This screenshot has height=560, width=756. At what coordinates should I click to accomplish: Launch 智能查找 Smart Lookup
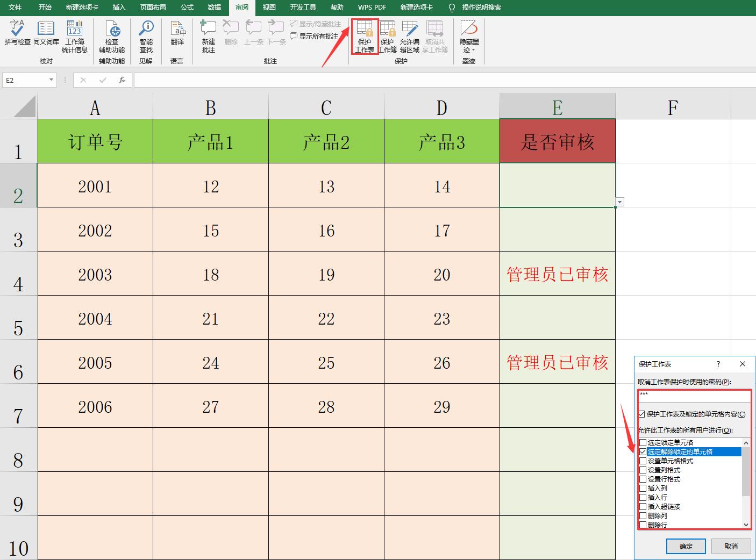145,38
